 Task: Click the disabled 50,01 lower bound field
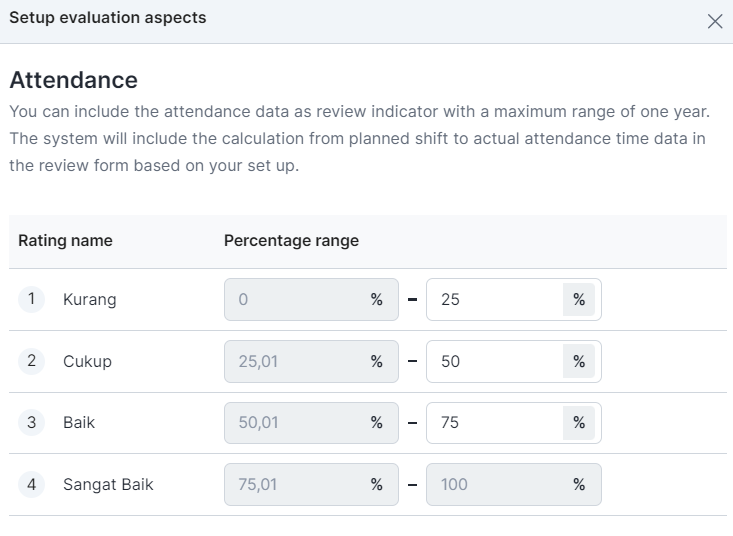point(311,423)
